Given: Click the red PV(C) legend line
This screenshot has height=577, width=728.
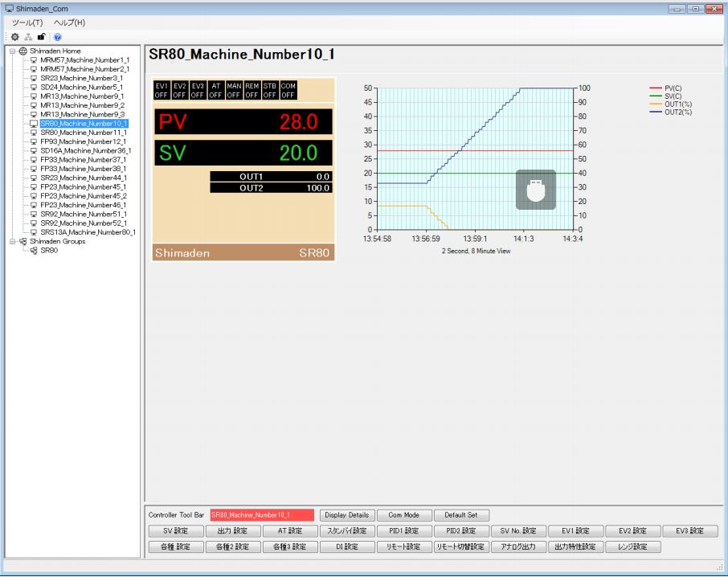Looking at the screenshot, I should pyautogui.click(x=656, y=88).
